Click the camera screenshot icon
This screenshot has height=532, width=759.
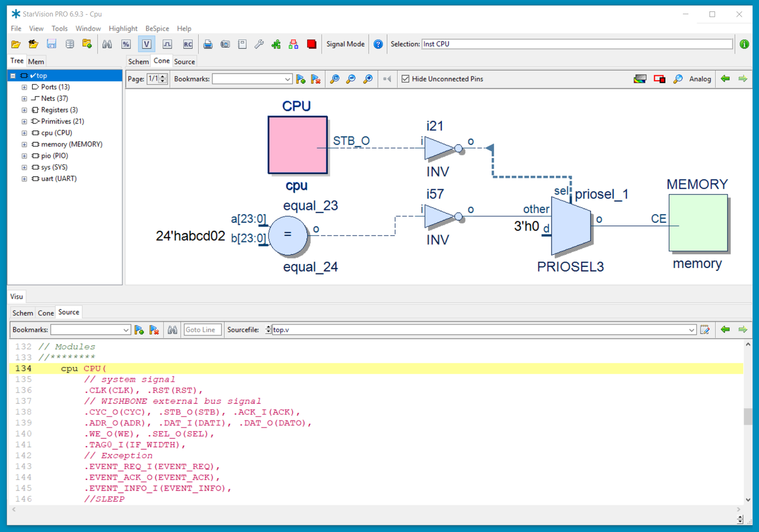tap(225, 44)
